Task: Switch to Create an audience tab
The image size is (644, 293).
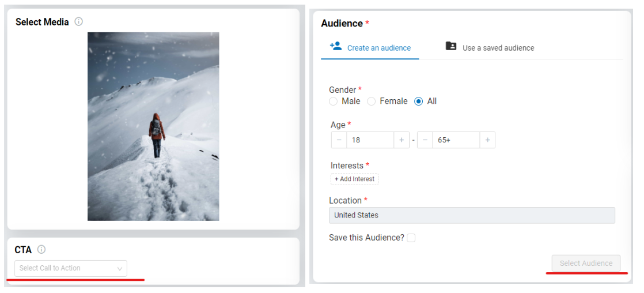Action: point(370,48)
